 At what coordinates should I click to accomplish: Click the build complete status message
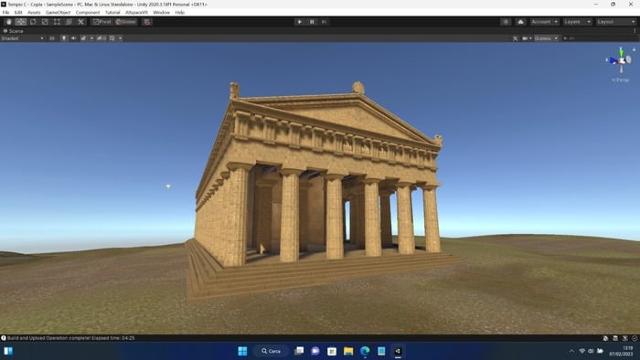click(71, 338)
